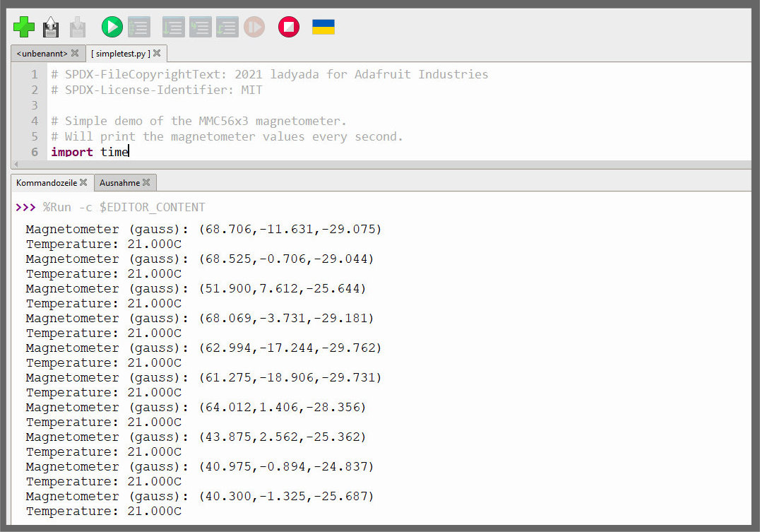This screenshot has width=760, height=532.
Task: Close the simpletest.py tab
Action: point(157,54)
